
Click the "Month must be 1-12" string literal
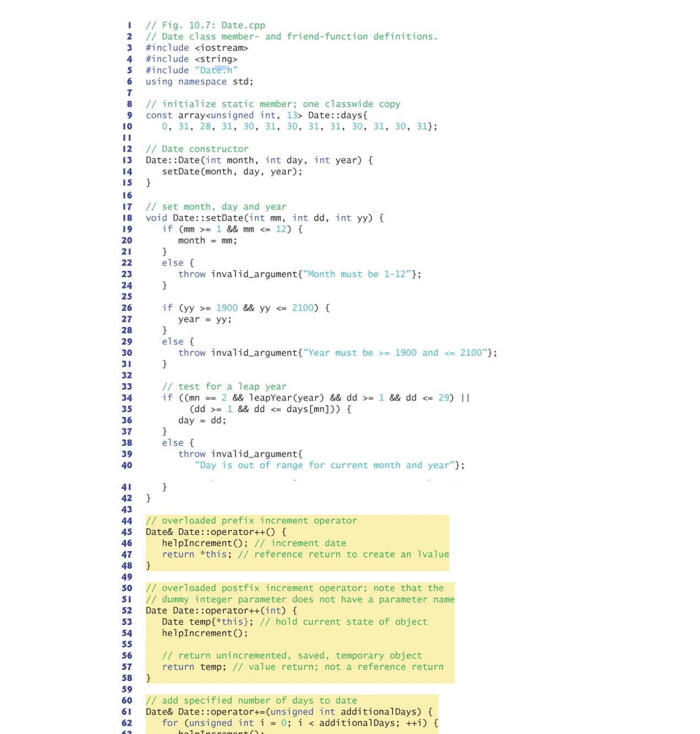click(358, 274)
